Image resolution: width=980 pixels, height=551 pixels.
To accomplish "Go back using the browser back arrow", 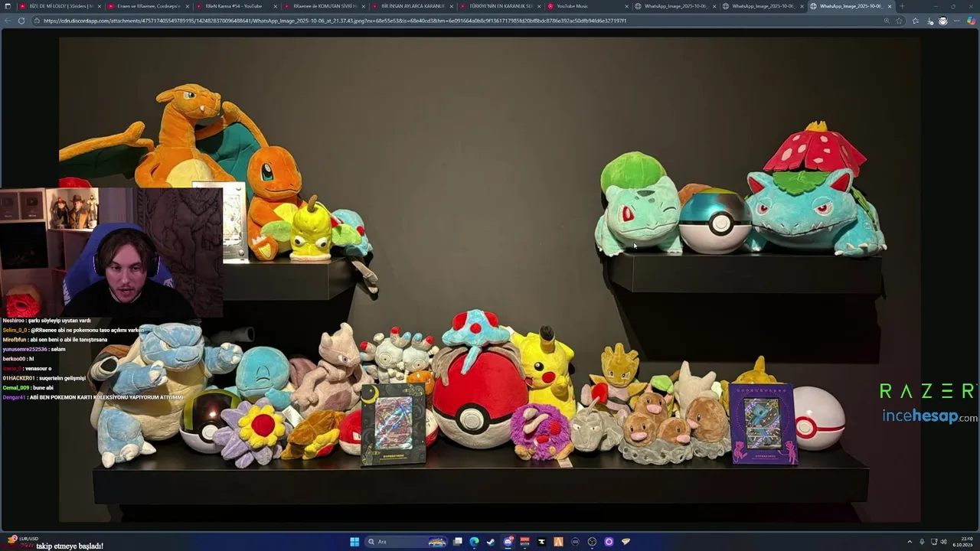I will tap(7, 21).
